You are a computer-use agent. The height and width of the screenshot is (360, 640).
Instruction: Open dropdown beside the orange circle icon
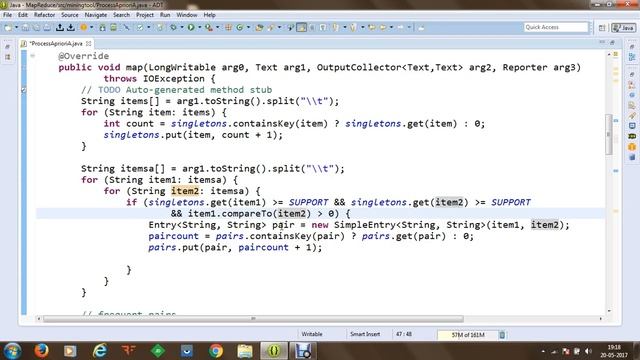coord(91,27)
